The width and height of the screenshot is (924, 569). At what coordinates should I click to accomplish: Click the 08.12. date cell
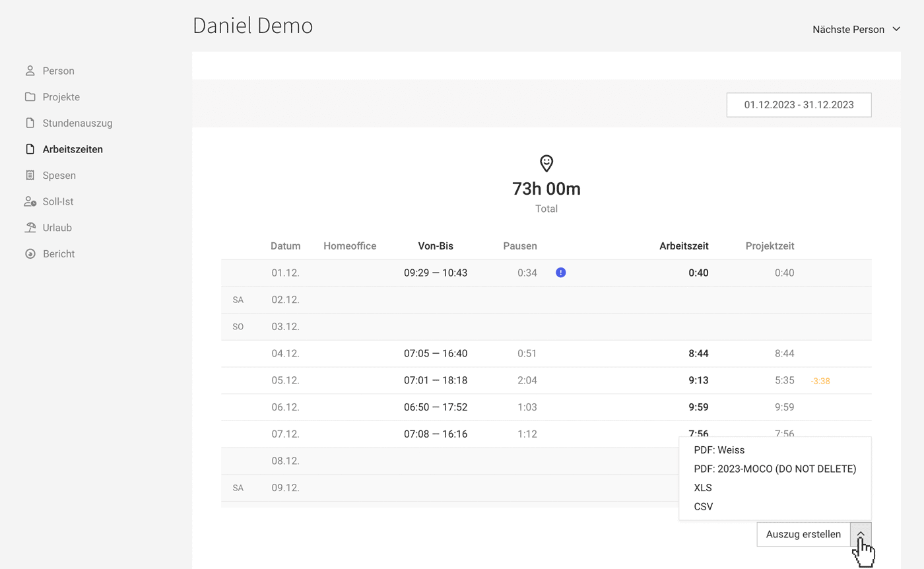(x=285, y=461)
